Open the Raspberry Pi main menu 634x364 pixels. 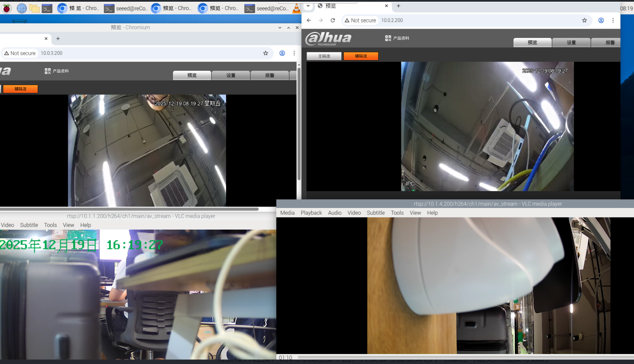pyautogui.click(x=7, y=8)
